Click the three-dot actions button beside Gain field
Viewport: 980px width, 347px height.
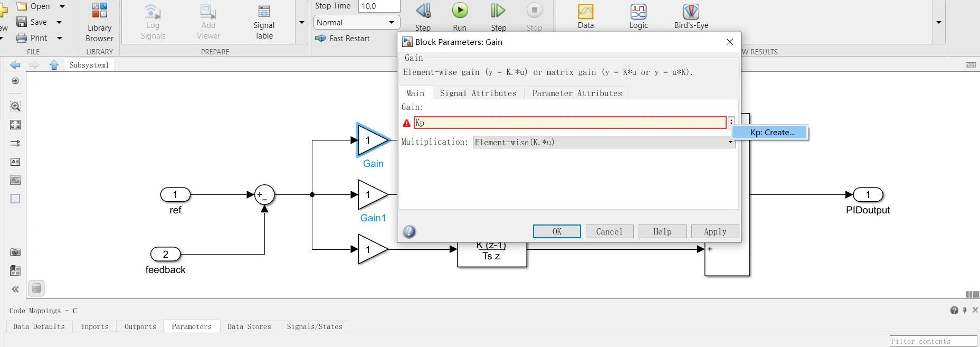731,123
